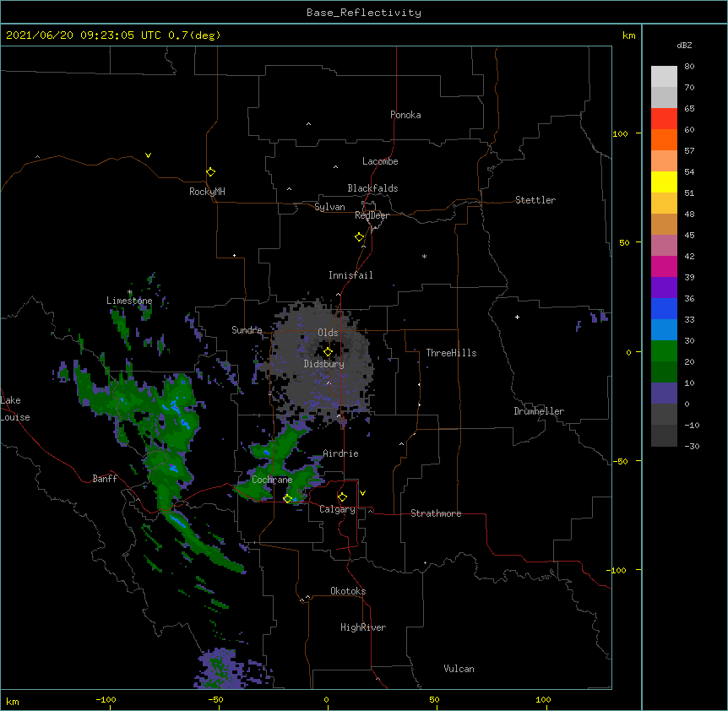Pick the purple 39-36 dBZ legend swatch

point(664,288)
